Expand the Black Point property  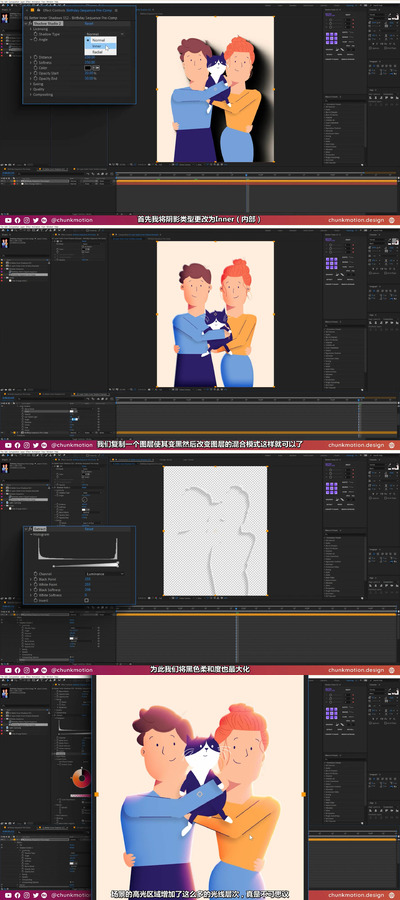tap(30, 579)
